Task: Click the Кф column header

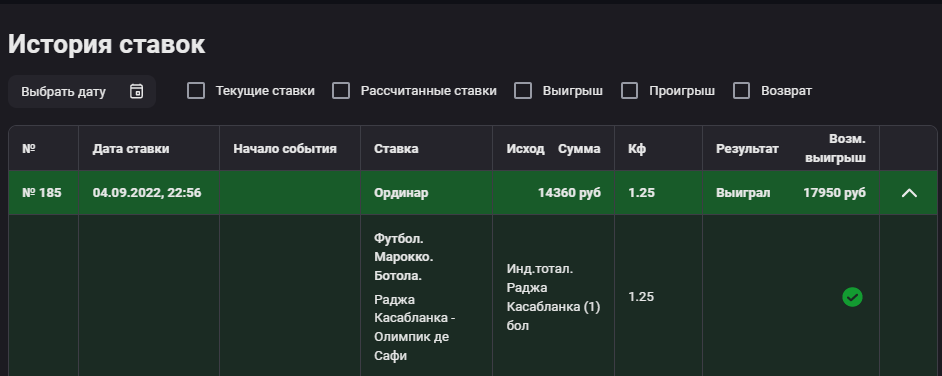Action: coord(637,148)
